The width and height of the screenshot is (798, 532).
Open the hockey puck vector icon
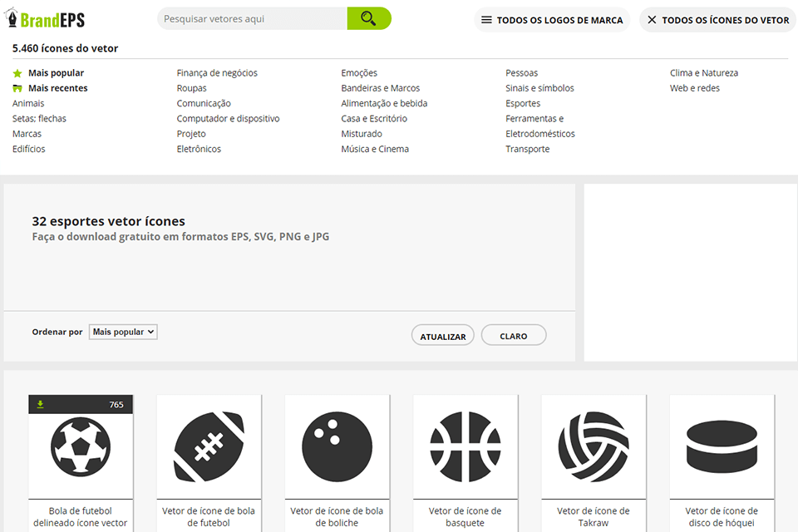(722, 446)
